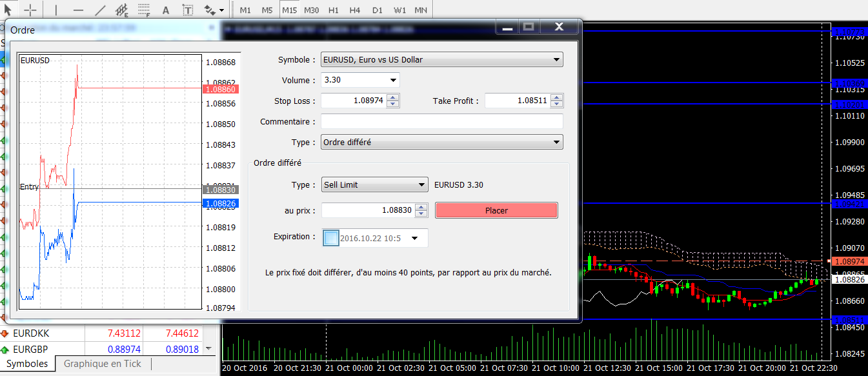Switch chart to H1 timeframe
The height and width of the screenshot is (376, 868).
point(333,10)
